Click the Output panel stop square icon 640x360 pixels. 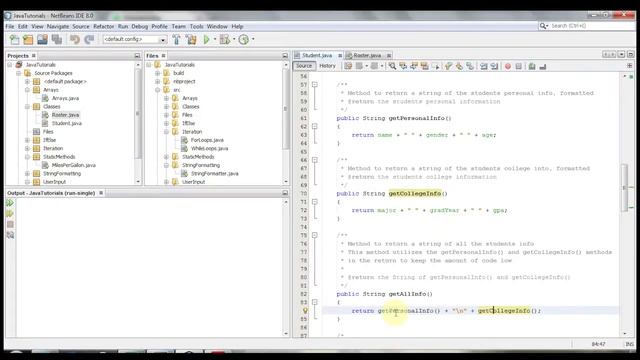click(x=10, y=224)
